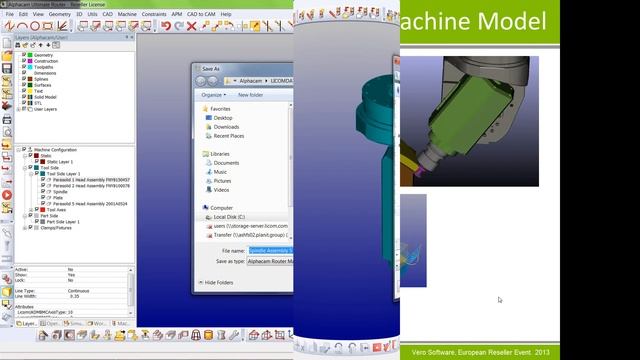Click the wrench icon in bottom toolbar
The height and width of the screenshot is (360, 640).
point(234,335)
